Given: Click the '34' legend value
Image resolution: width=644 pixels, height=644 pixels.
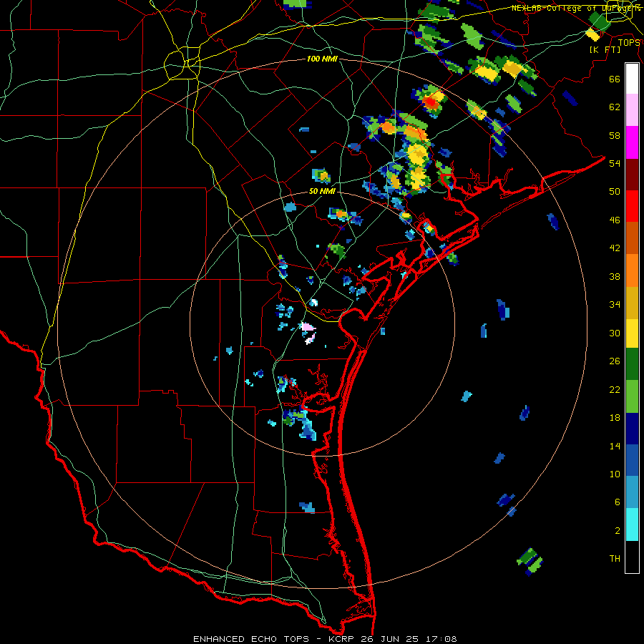Looking at the screenshot, I should click(x=615, y=305).
